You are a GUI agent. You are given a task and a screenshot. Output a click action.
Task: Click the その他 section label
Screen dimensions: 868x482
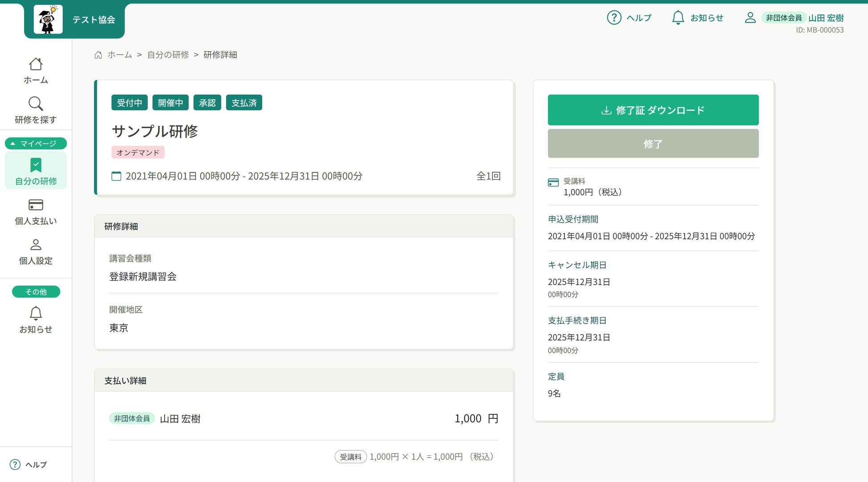pos(36,292)
